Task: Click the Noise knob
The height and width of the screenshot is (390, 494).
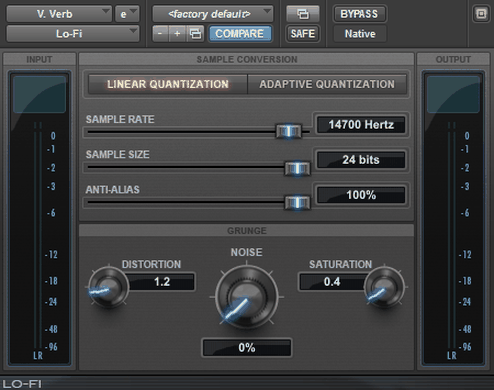Action: (247, 297)
